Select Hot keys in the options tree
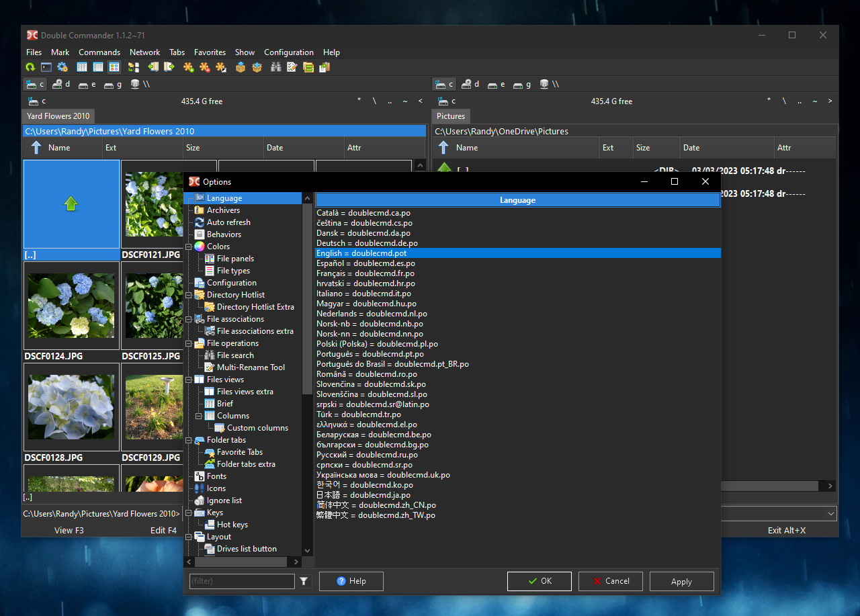Image resolution: width=860 pixels, height=616 pixels. pyautogui.click(x=232, y=525)
